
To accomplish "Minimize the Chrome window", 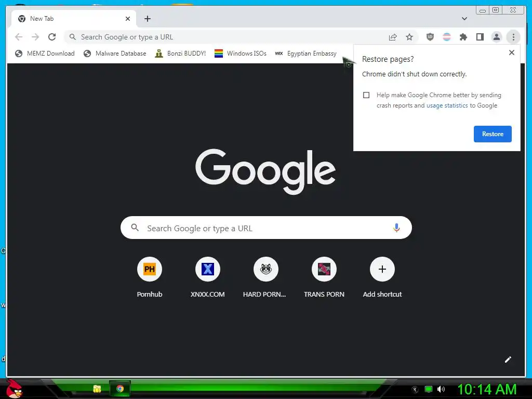I will point(483,10).
